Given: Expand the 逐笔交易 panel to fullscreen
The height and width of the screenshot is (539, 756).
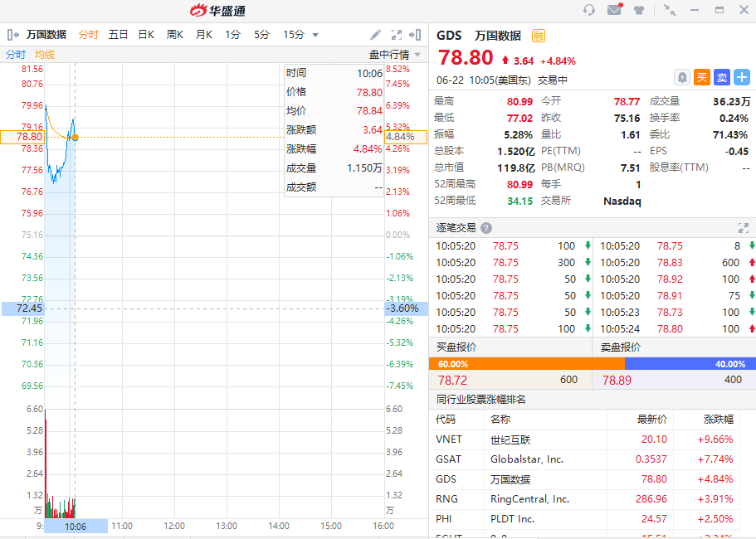Looking at the screenshot, I should (x=744, y=228).
